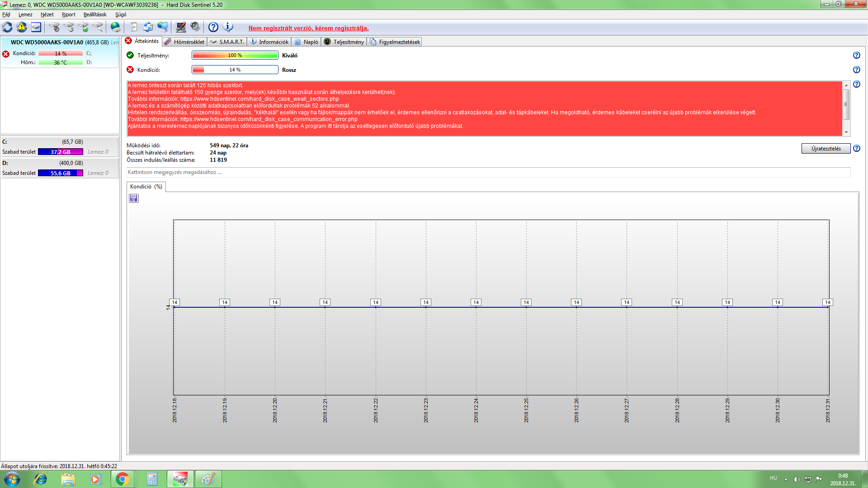Viewport: 868px width, 488px height.
Task: Click the 2018.12.24 date label on chart
Action: point(476,410)
